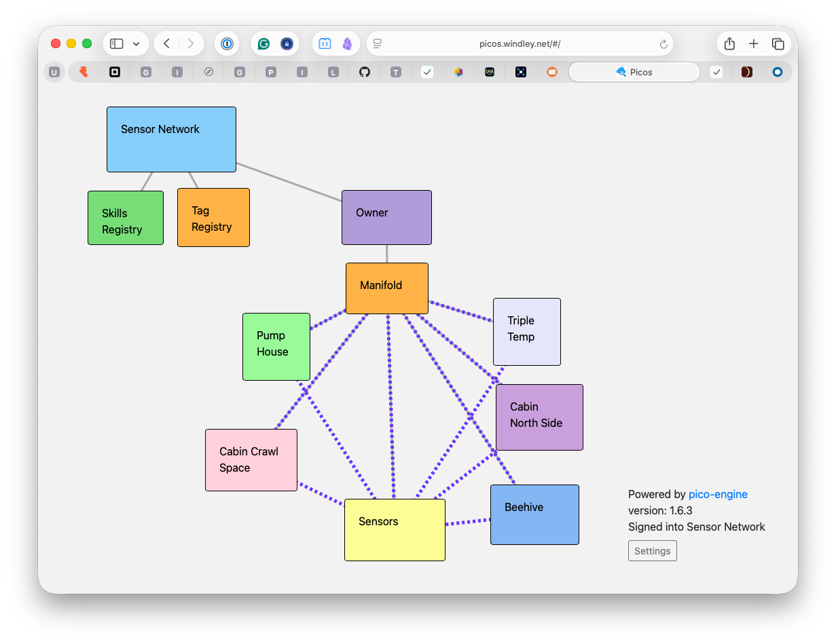Open the Triple Temp pico
Viewport: 836px width, 644px height.
pos(527,332)
